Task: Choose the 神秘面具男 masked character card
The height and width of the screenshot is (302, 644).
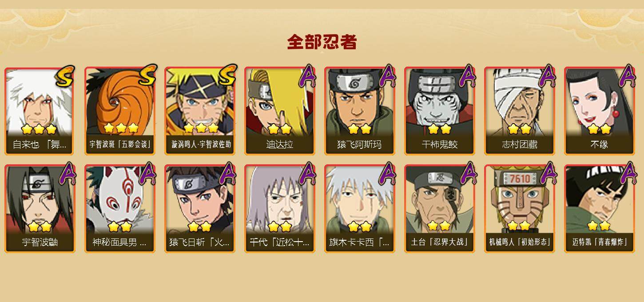Action: tap(120, 209)
